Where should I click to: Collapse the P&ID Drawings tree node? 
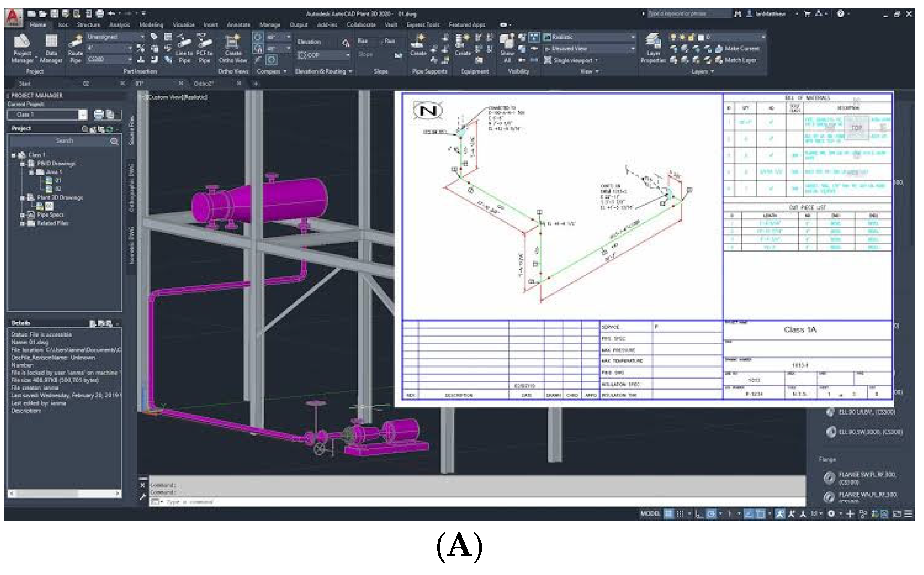(x=22, y=163)
